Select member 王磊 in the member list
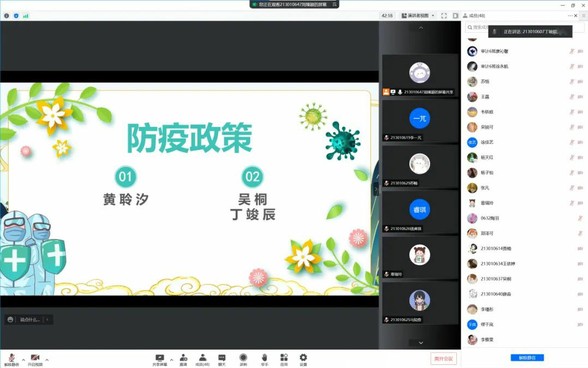588x368 pixels. [524, 97]
